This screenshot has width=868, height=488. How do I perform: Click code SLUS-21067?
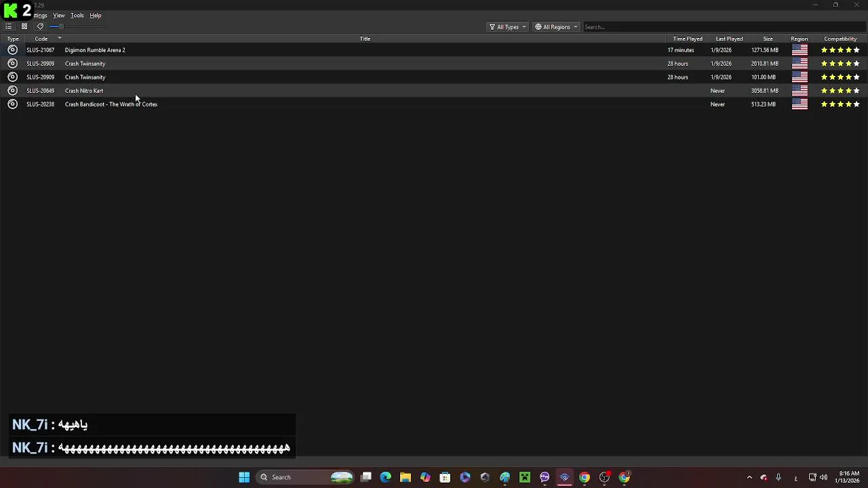pos(40,50)
